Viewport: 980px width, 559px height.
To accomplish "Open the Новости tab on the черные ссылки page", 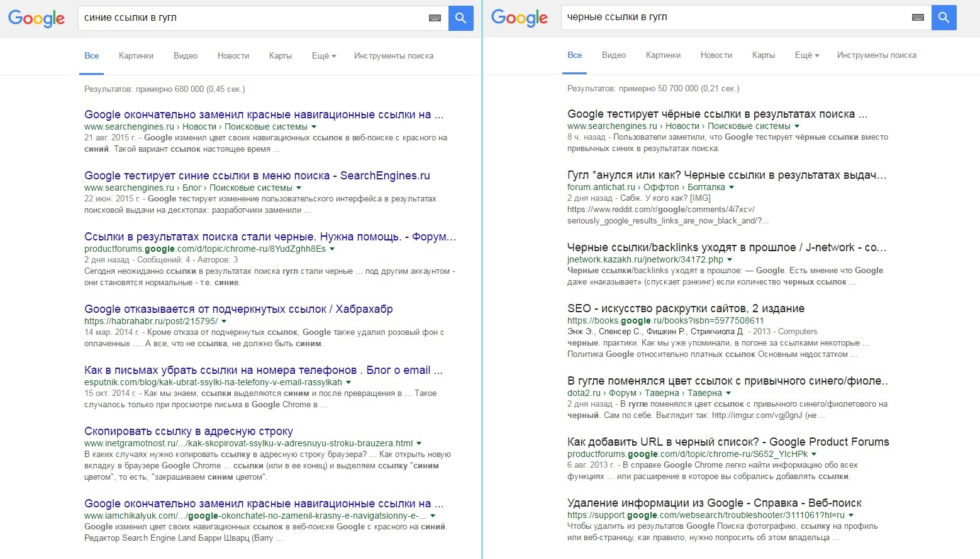I will coord(716,55).
